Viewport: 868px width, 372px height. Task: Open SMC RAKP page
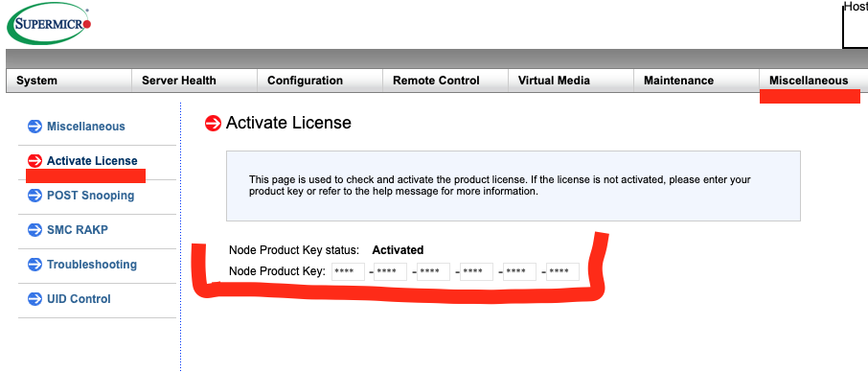[78, 230]
